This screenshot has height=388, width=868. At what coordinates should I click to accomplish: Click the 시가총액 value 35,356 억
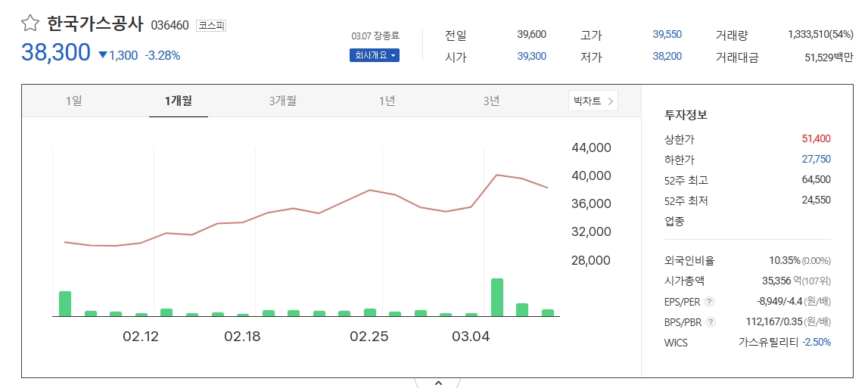pyautogui.click(x=781, y=281)
